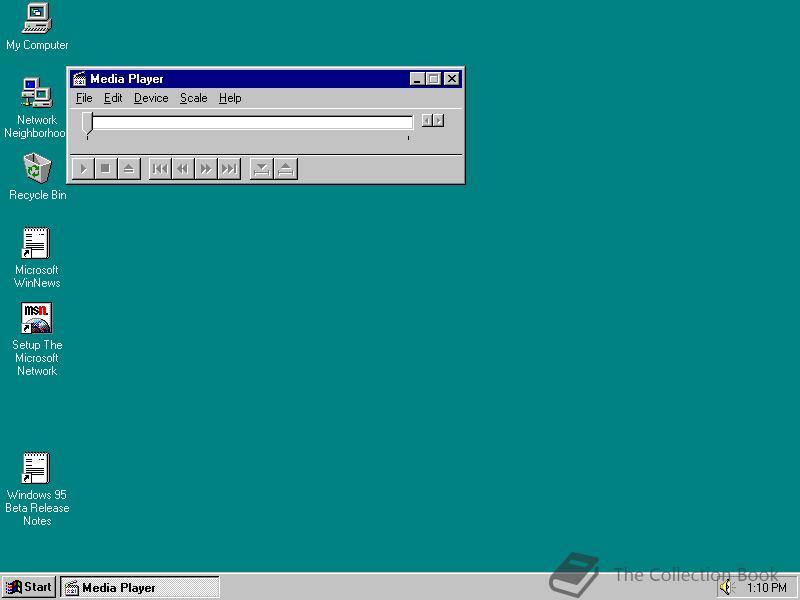800x600 pixels.
Task: Click the volume speaker tray icon
Action: click(726, 588)
